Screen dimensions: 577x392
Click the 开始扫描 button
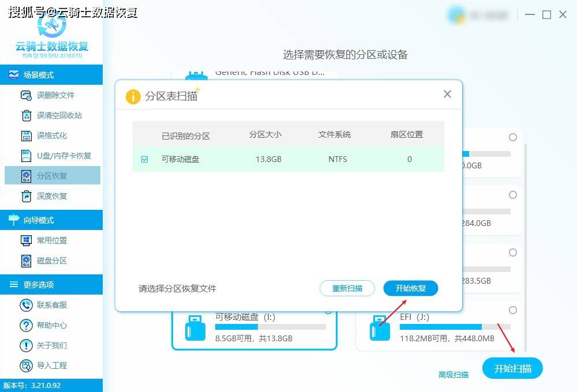512,368
